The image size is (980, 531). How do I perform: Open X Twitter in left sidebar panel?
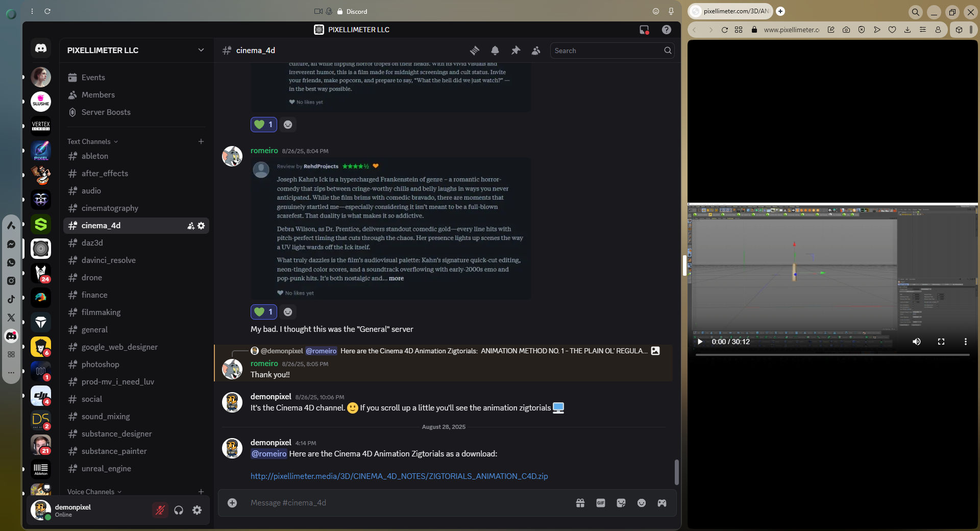[11, 318]
